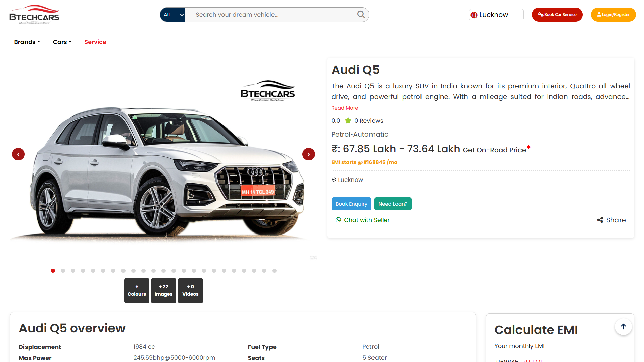
Task: Select the eighth carousel dot
Action: pos(123,271)
